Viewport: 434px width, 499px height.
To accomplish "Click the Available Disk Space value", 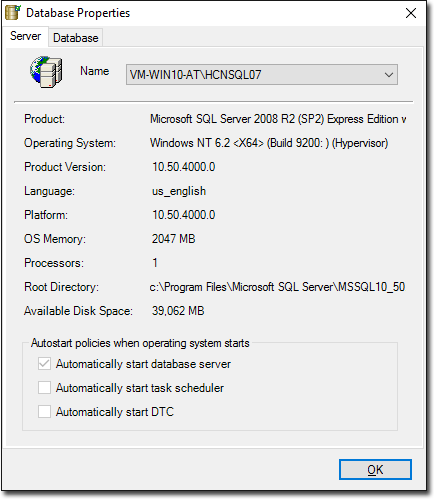I will 178,311.
